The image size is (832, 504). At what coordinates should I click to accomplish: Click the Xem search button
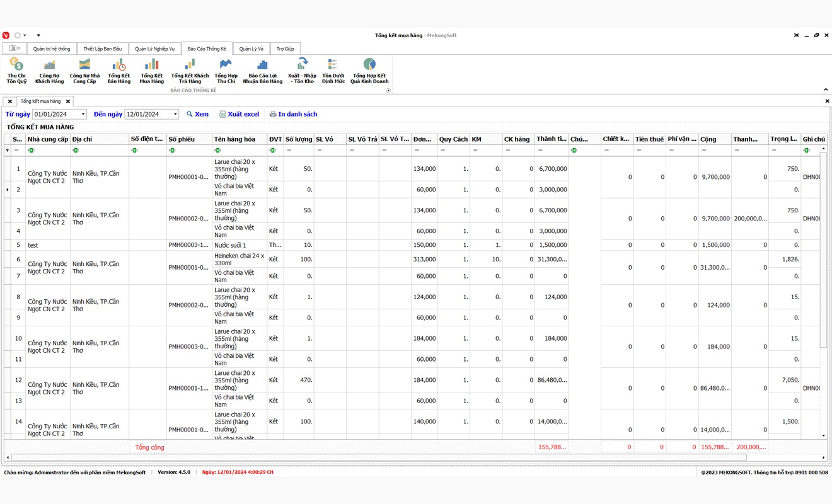point(197,115)
